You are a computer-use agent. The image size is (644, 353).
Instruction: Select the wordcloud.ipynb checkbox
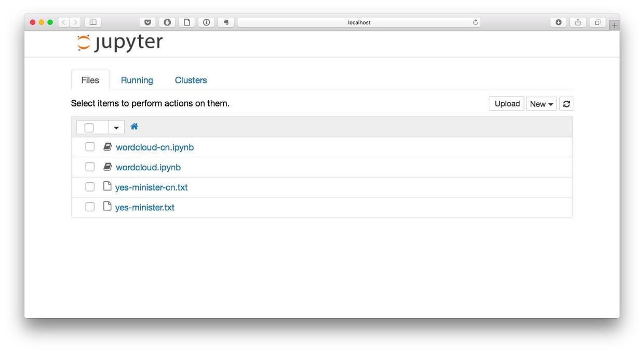point(90,167)
